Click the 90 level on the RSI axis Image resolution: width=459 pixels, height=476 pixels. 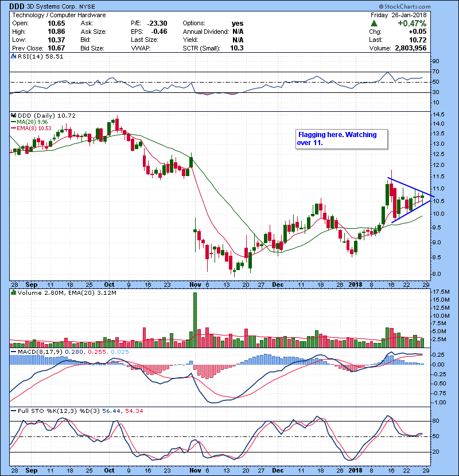tap(435, 61)
